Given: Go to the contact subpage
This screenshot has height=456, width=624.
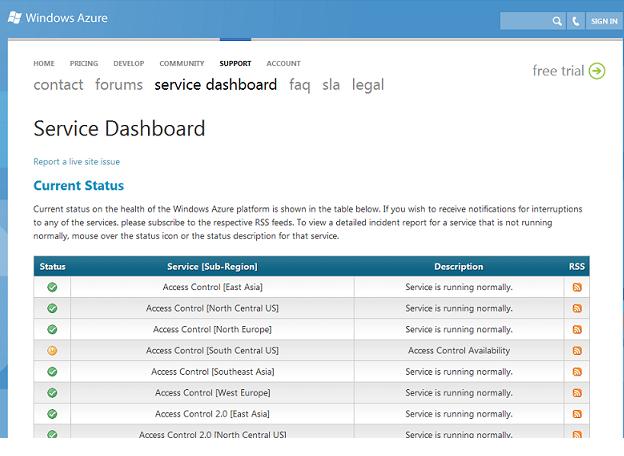Looking at the screenshot, I should pyautogui.click(x=58, y=85).
